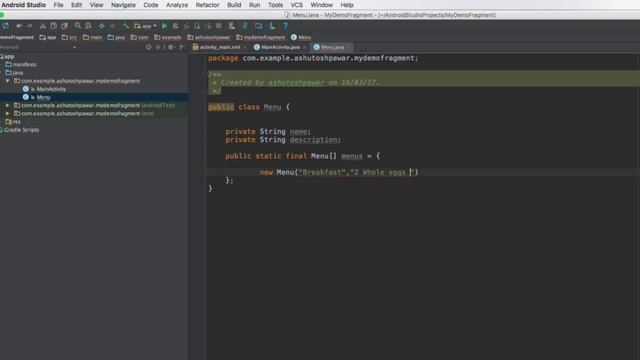Click Scroll from Source target icon
640x360 pixels.
[x=149, y=47]
